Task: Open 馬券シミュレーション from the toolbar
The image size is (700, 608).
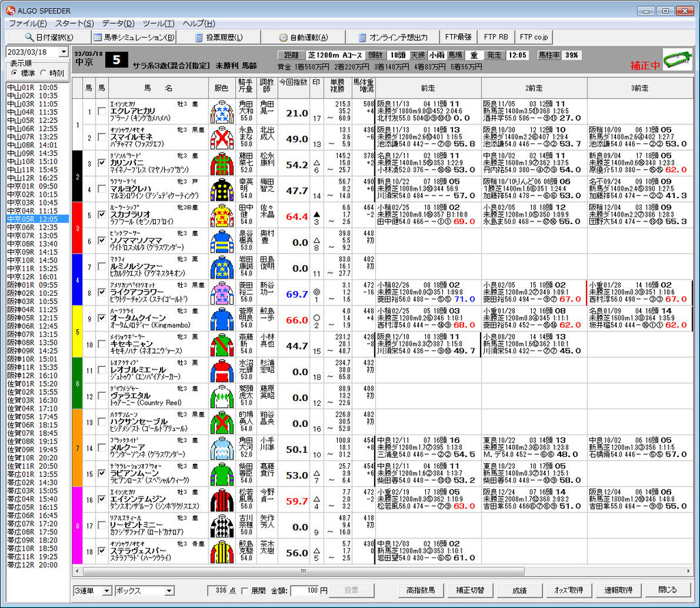Action: pyautogui.click(x=134, y=38)
